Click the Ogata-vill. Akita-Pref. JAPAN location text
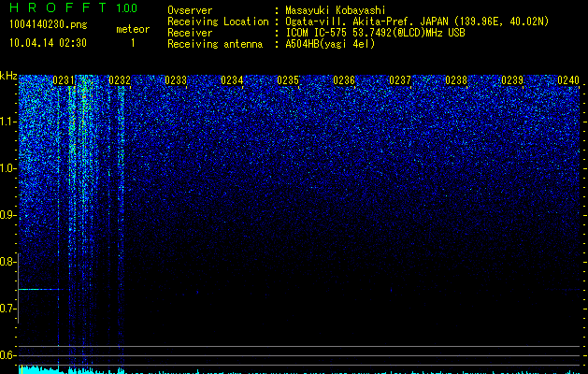 (x=417, y=22)
